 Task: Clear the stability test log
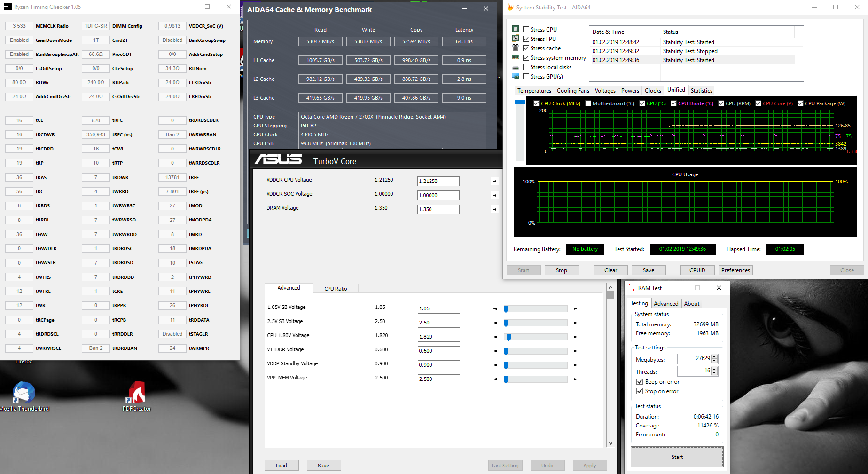click(x=611, y=270)
